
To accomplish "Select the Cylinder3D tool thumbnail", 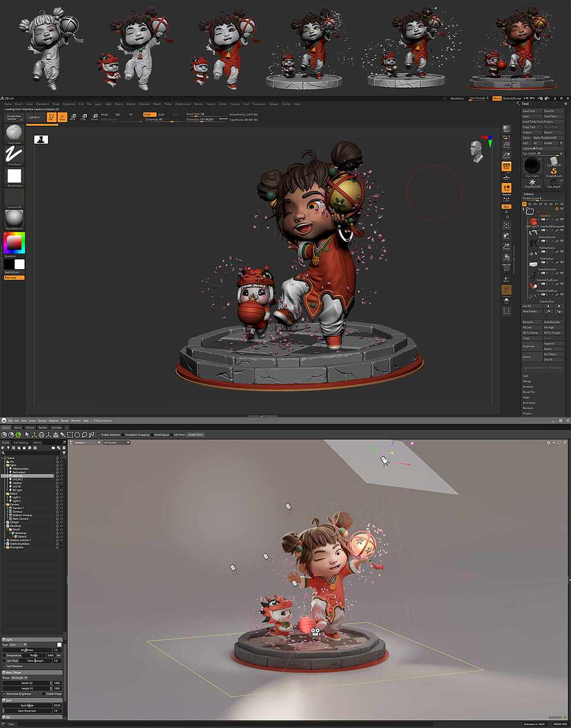I will point(554,161).
